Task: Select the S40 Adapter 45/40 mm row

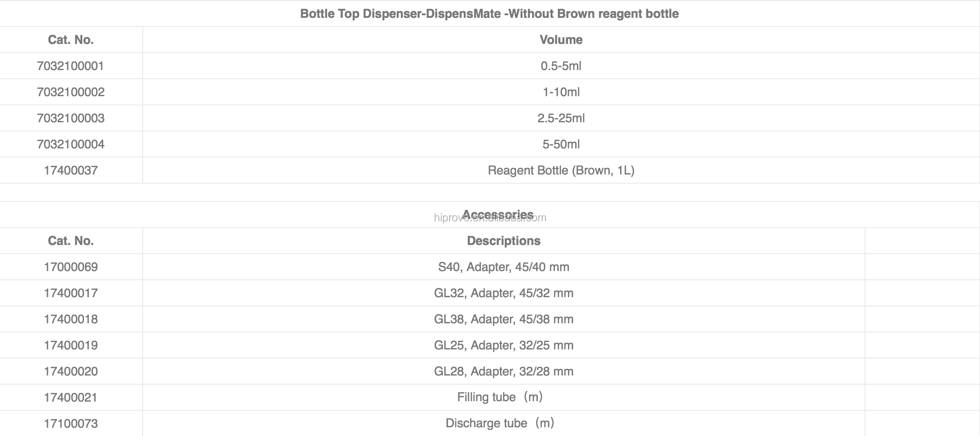Action: tap(503, 267)
